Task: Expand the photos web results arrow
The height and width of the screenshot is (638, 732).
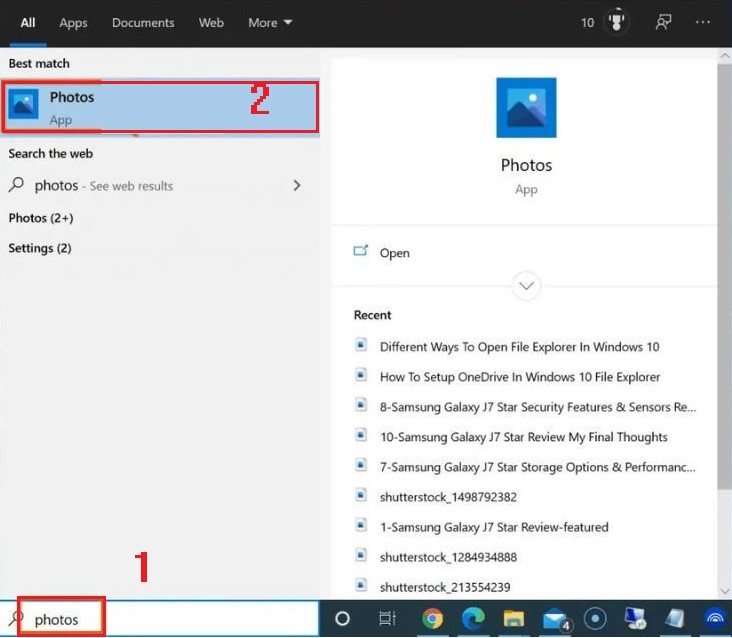Action: pos(296,185)
